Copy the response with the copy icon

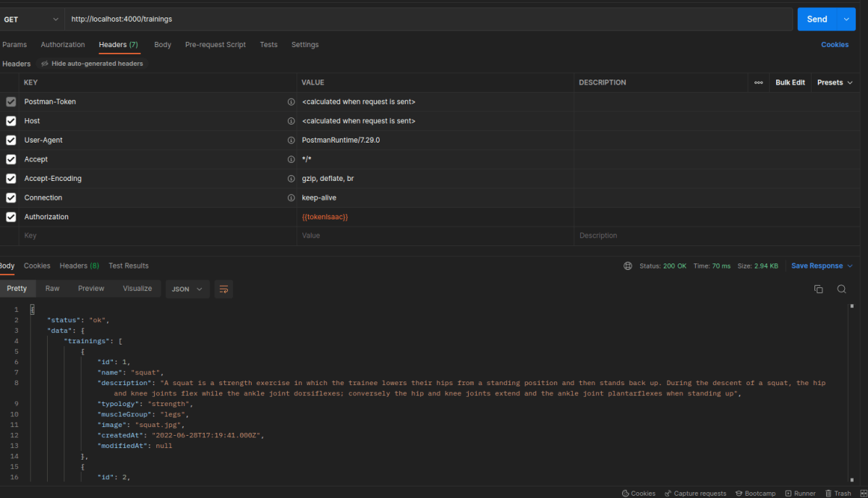tap(819, 289)
